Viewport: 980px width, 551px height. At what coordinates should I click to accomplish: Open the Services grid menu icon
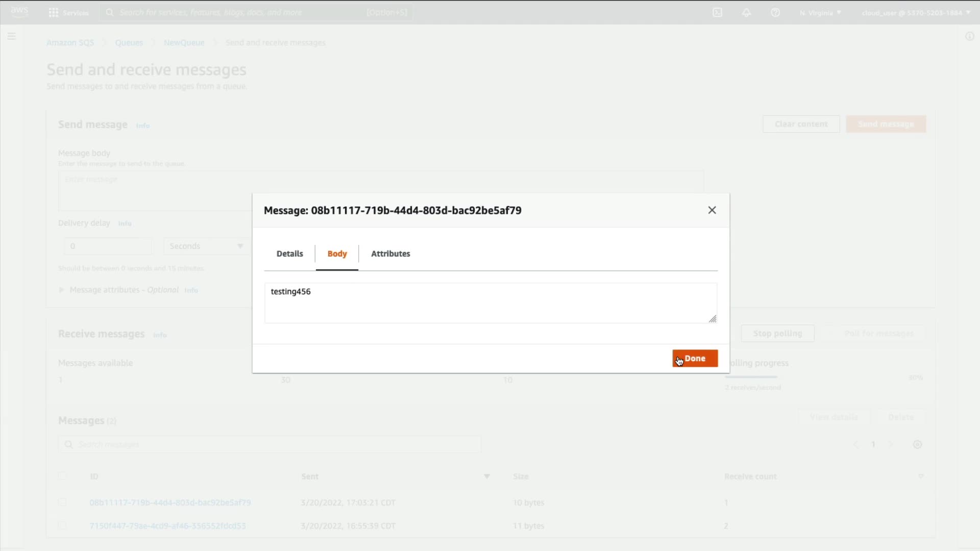tap(53, 12)
